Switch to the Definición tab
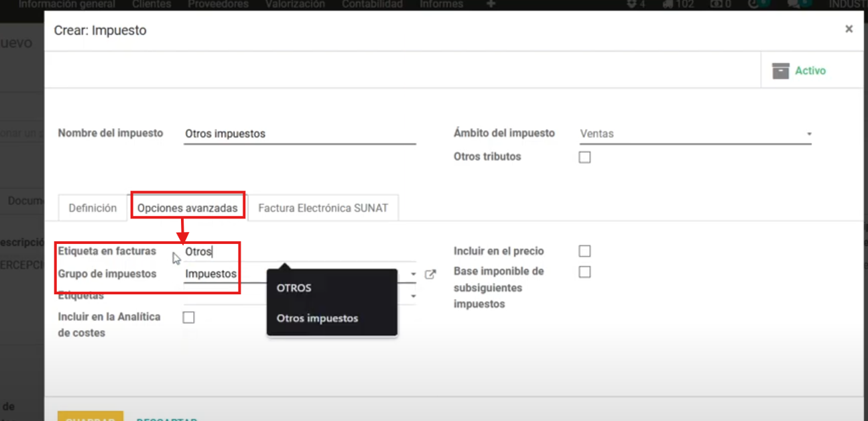This screenshot has height=421, width=868. click(92, 208)
